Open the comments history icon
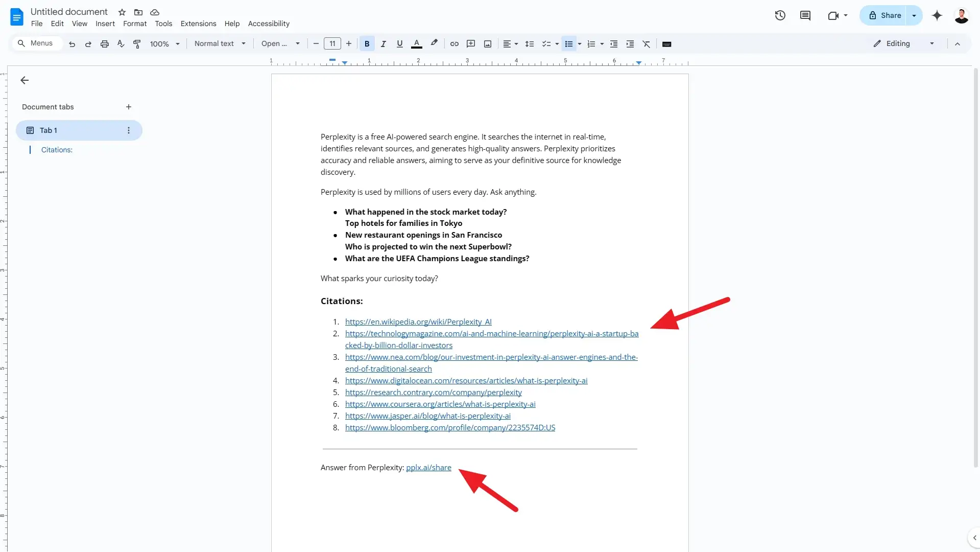 (805, 15)
